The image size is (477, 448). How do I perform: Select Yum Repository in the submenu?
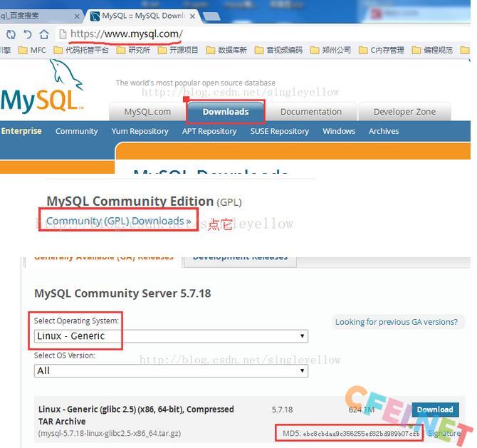pyautogui.click(x=140, y=131)
